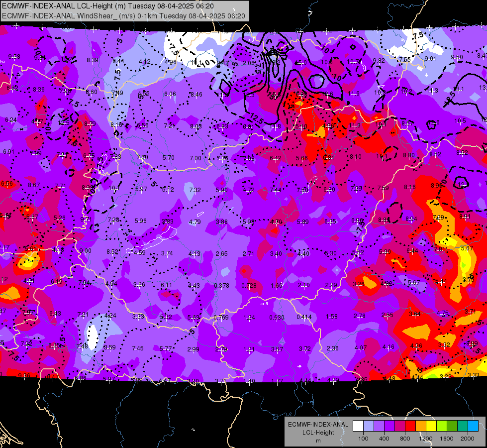Click the LCL-Height title line at top
487x448 pixels.
click(108, 6)
